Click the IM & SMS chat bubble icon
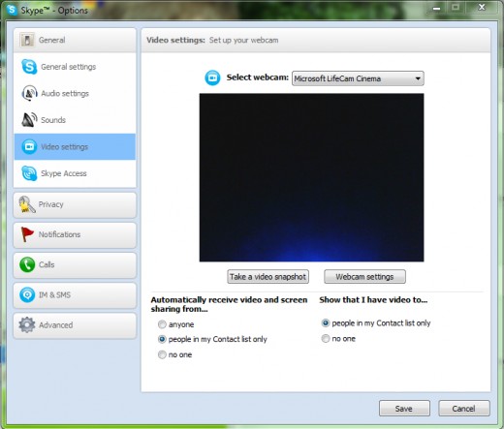Image resolution: width=504 pixels, height=429 pixels. pyautogui.click(x=27, y=294)
